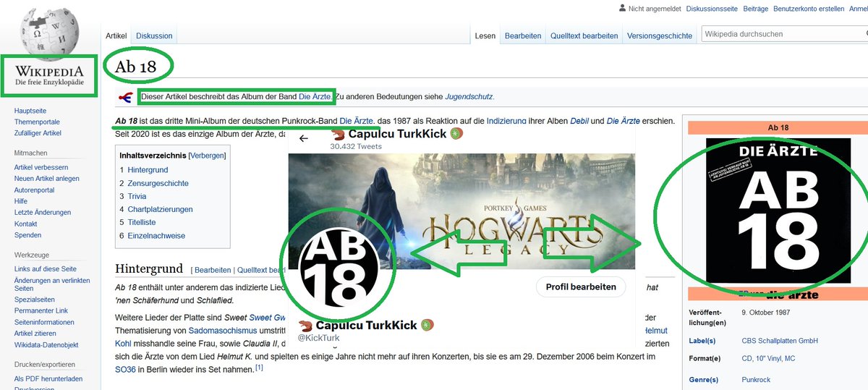Open the Indizierung link in the intro
Viewport: 868px width, 390px height.
pyautogui.click(x=508, y=120)
